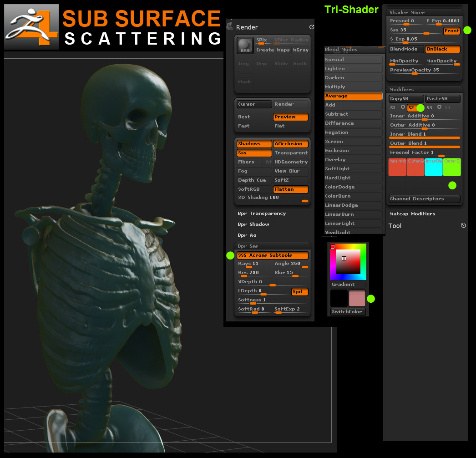Click the Create Maps button
This screenshot has height=458, width=476.
coord(273,50)
